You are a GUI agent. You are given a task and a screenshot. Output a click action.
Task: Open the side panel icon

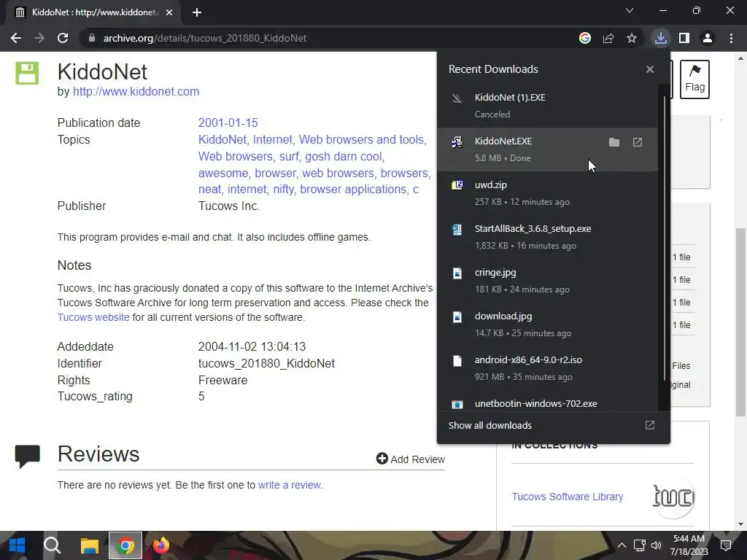(684, 38)
